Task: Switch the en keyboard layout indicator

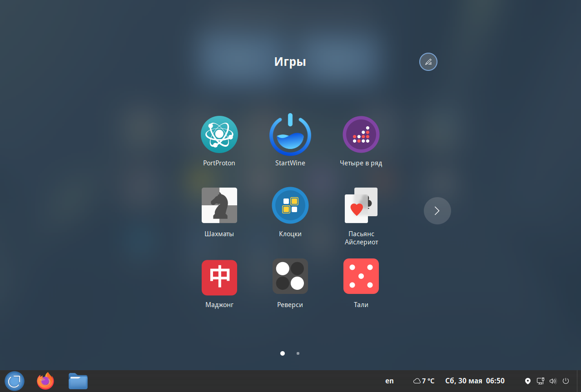Action: tap(389, 381)
